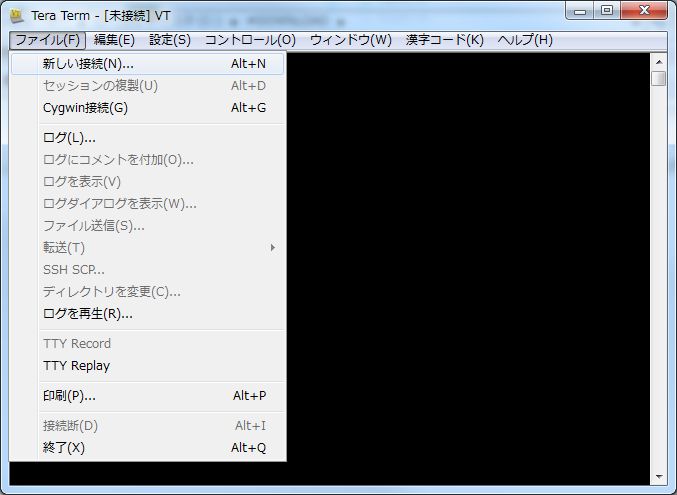The width and height of the screenshot is (677, 495).
Task: Open the 漢字コード(K) menu
Action: (444, 40)
